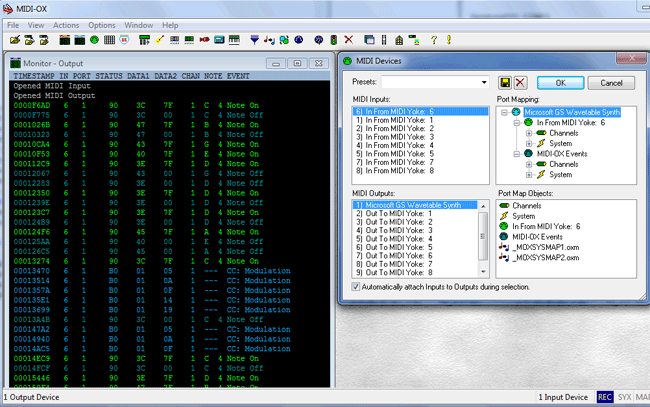Select _MOXSYSMAP2.oxm in Port Map Objects
This screenshot has width=650, height=407.
tap(546, 258)
